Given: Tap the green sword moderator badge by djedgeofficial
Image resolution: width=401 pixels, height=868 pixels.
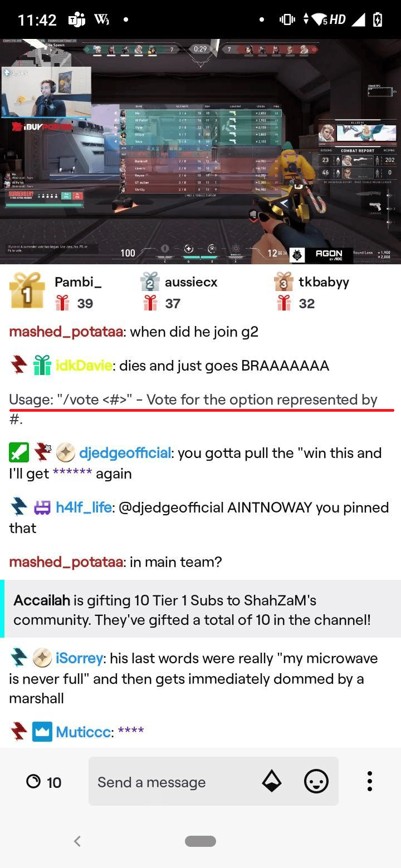Looking at the screenshot, I should [19, 453].
